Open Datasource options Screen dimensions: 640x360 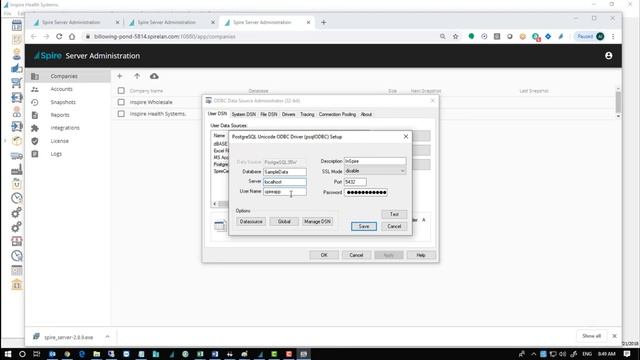[x=251, y=222]
